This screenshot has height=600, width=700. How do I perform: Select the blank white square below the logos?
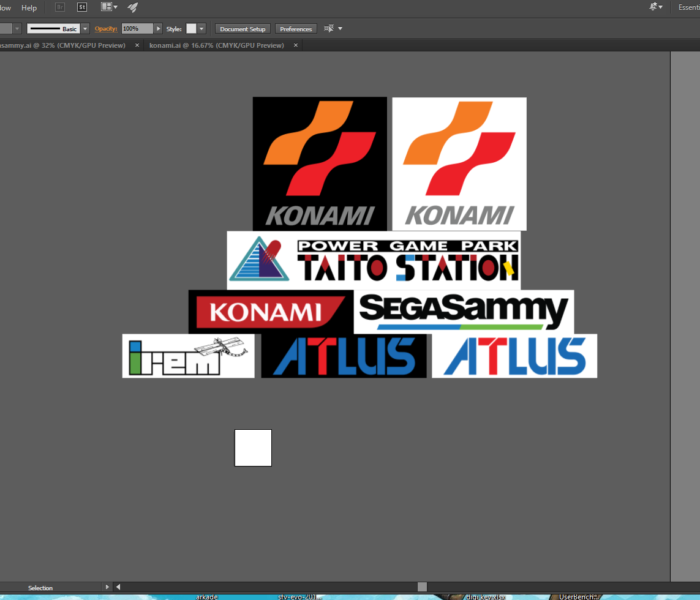[253, 448]
